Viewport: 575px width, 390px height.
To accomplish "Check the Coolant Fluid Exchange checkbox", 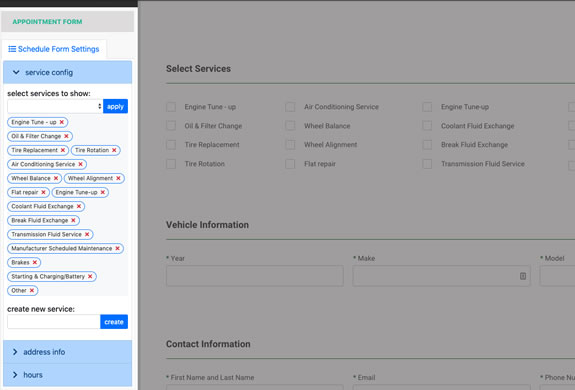I will [x=427, y=126].
